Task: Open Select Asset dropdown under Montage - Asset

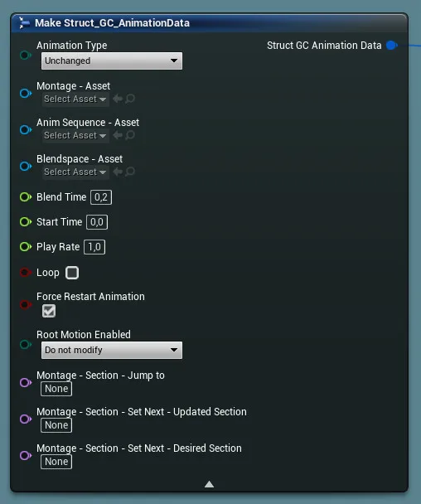Action: tap(75, 99)
